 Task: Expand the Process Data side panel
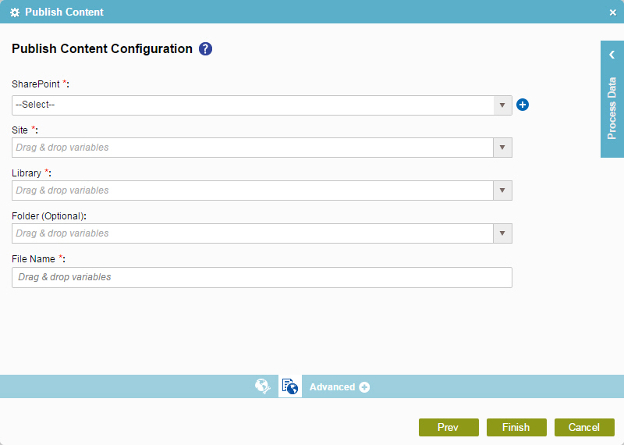click(612, 55)
